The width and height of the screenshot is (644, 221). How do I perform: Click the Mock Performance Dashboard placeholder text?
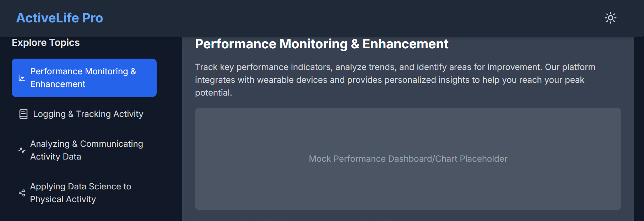pos(408,159)
